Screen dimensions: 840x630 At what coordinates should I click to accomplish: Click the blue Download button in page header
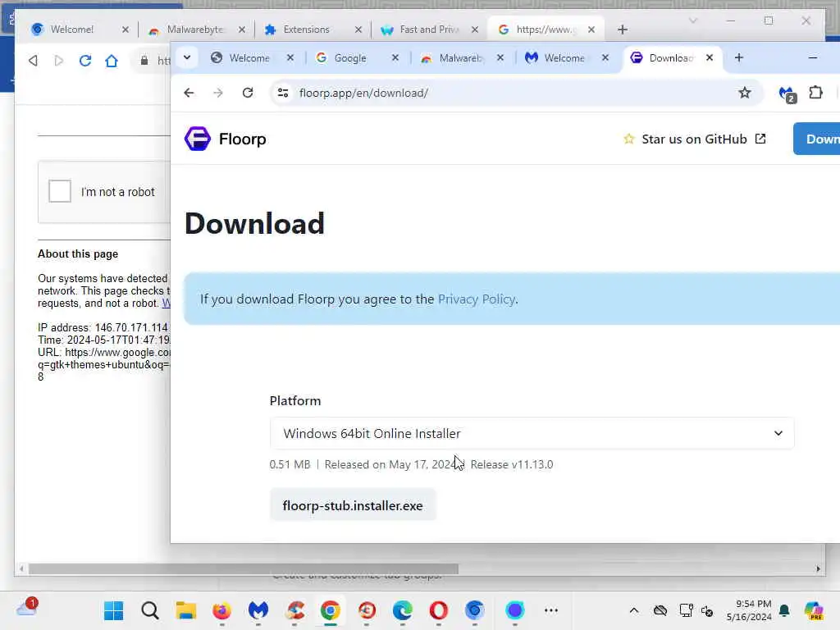tap(816, 139)
